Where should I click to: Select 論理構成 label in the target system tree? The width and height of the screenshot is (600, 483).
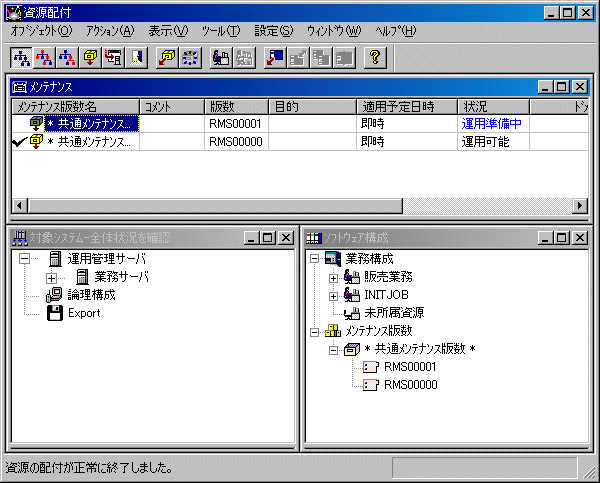click(x=91, y=295)
